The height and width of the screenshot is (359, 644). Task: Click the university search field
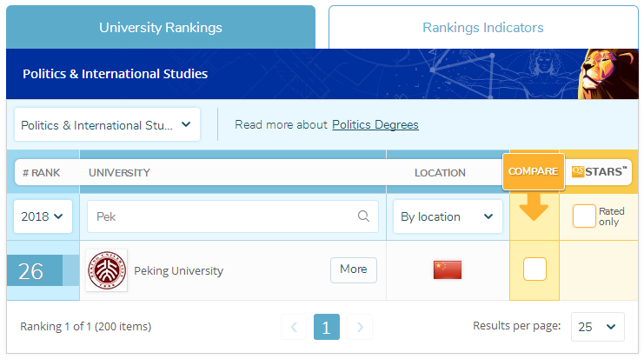tap(222, 216)
